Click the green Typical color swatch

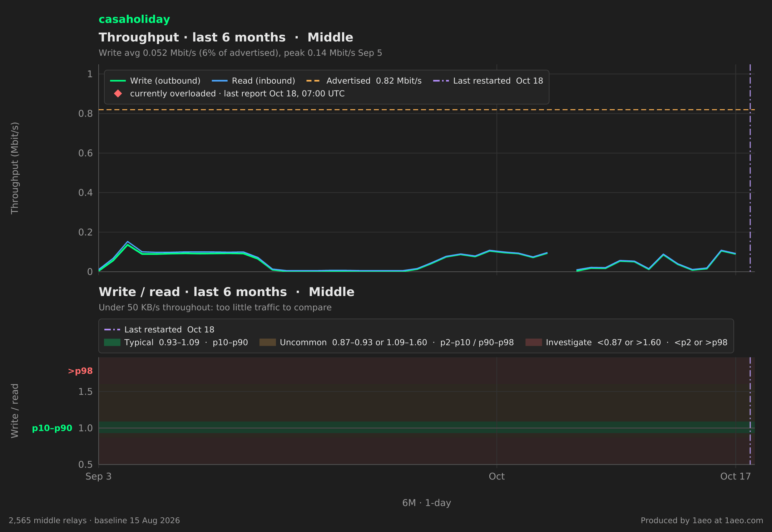[112, 343]
